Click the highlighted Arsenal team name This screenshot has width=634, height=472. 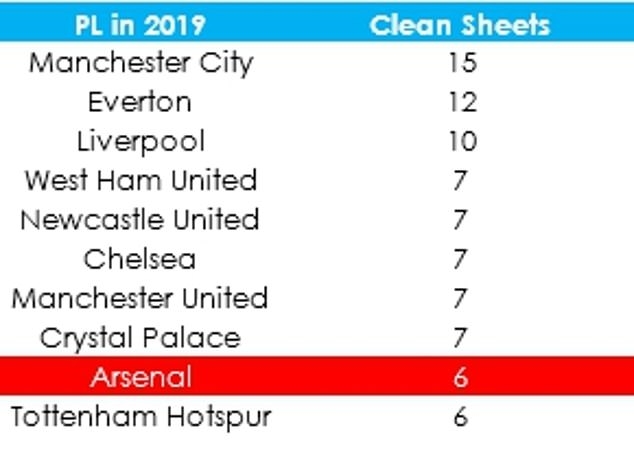[140, 377]
